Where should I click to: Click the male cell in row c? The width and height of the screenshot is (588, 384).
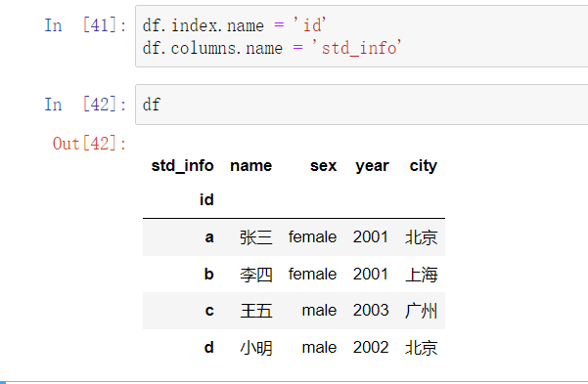319,311
